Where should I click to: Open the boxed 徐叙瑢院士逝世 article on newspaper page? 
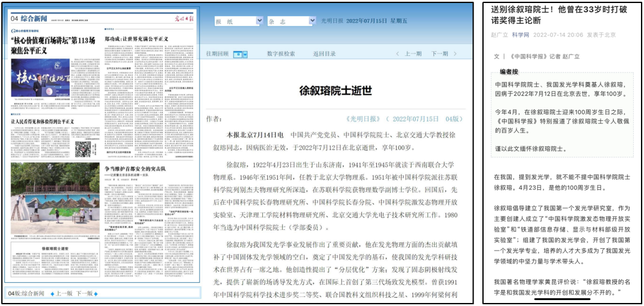pyautogui.click(x=55, y=261)
